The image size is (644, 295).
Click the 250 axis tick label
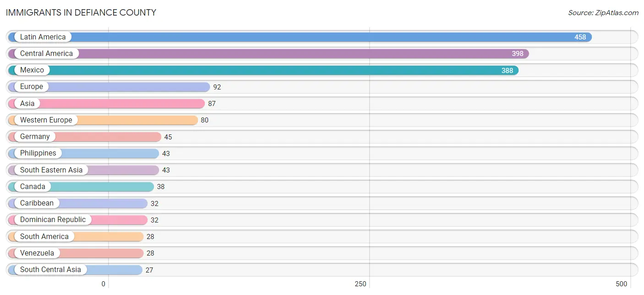(x=360, y=284)
